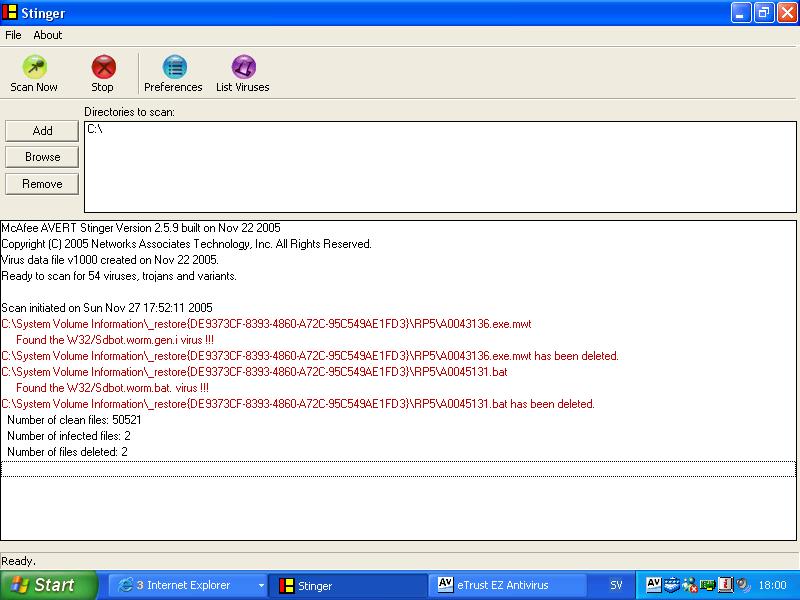The height and width of the screenshot is (600, 800).
Task: Click the SV language indicator
Action: [616, 585]
